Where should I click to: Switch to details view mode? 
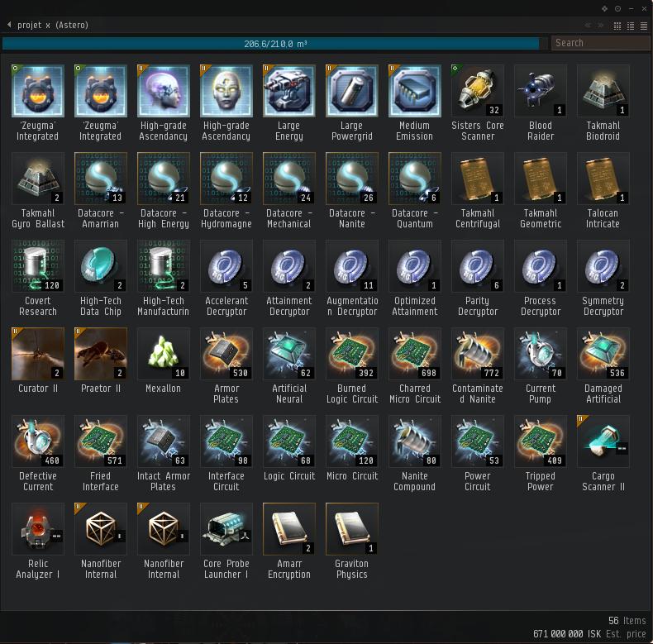click(x=631, y=26)
